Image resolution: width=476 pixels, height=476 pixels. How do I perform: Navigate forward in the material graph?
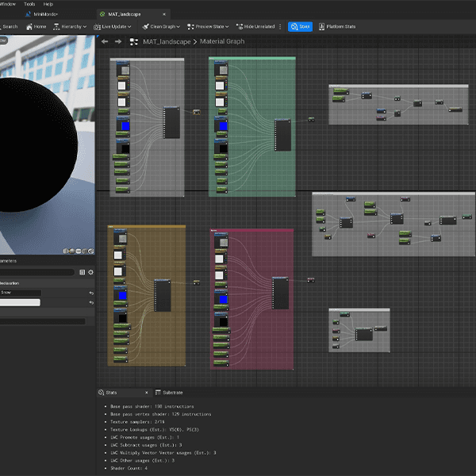[118, 41]
